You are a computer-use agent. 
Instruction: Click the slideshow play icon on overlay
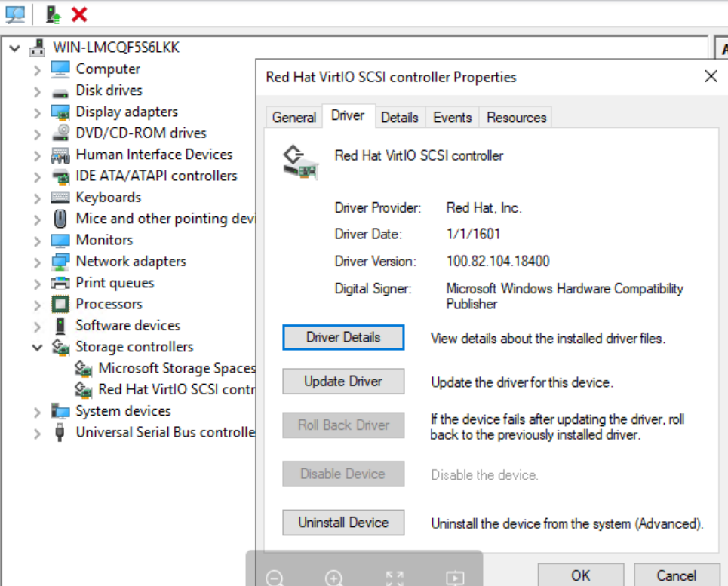(x=455, y=578)
